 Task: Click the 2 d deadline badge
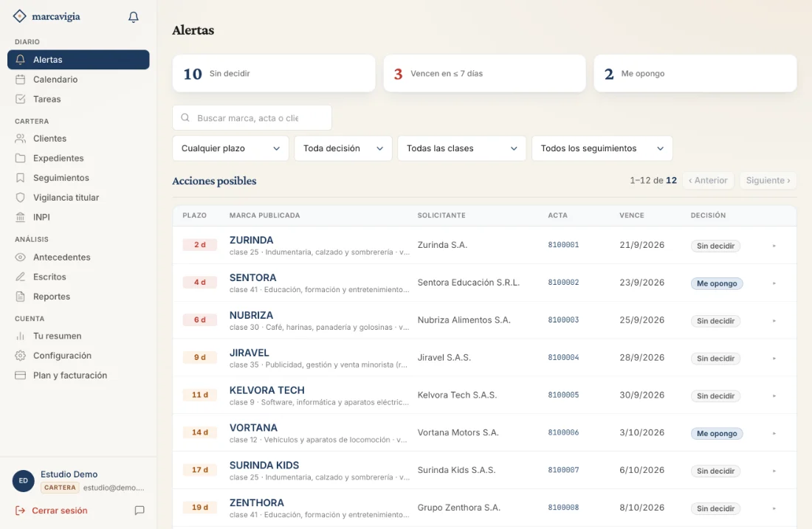click(x=200, y=244)
